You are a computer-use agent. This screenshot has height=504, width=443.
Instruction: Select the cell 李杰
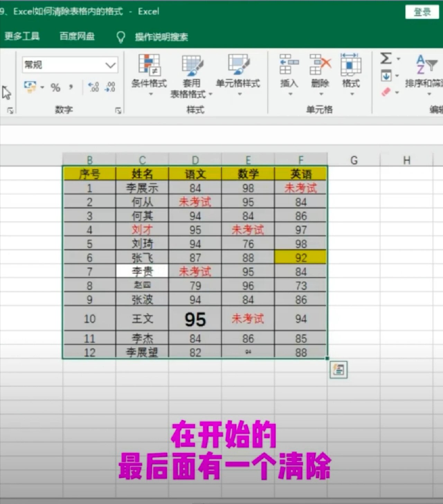(x=142, y=338)
